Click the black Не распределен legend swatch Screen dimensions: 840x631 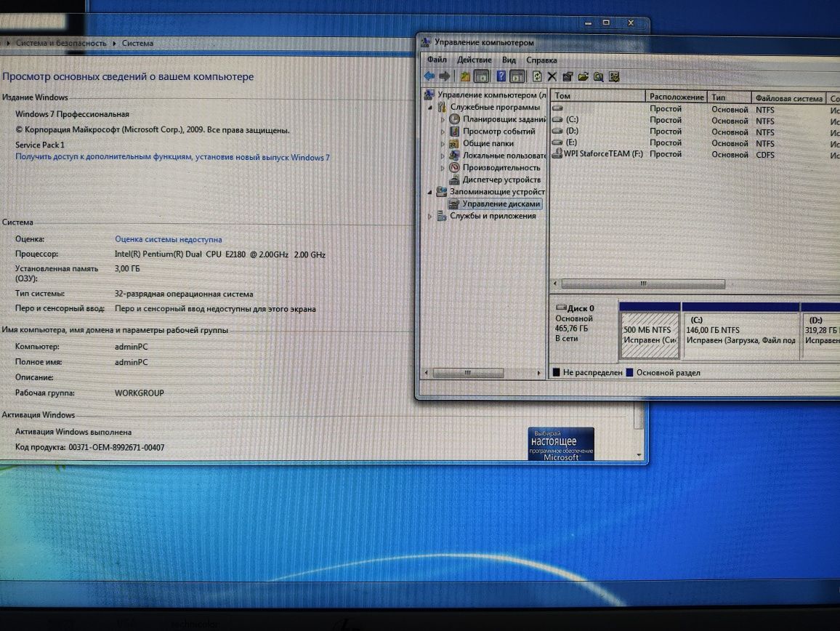click(x=556, y=372)
